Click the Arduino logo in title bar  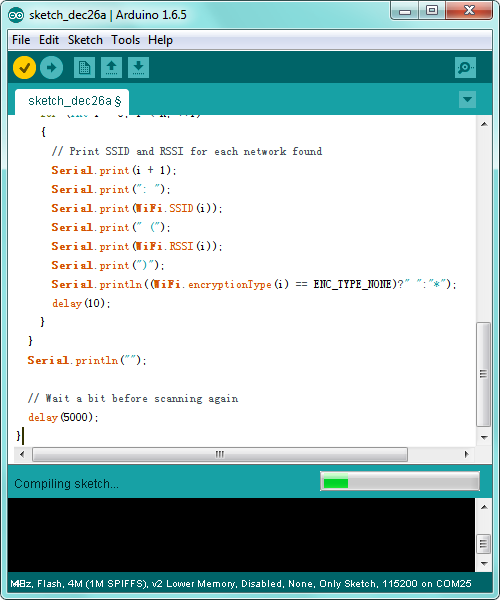pyautogui.click(x=16, y=15)
